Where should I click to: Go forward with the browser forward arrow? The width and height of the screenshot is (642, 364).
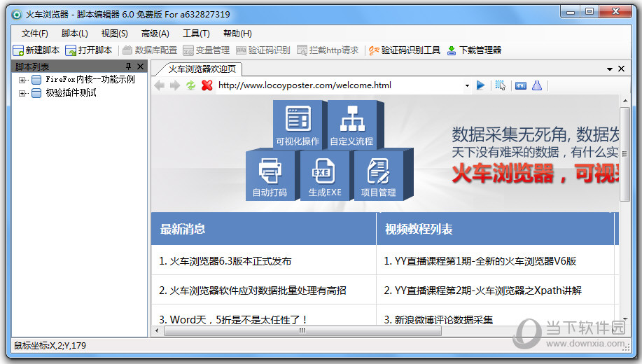coord(175,85)
